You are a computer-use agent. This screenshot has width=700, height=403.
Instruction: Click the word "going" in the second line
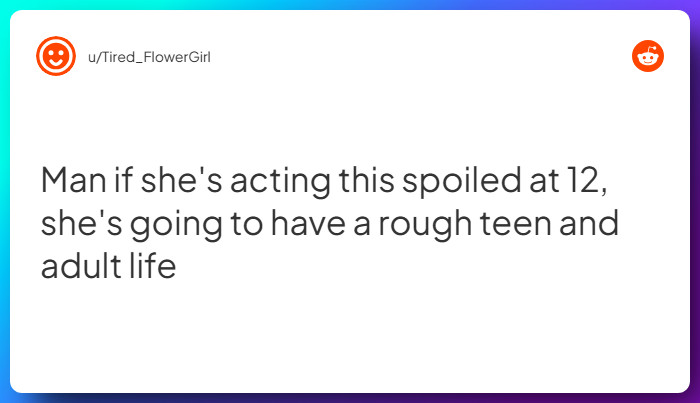[176, 225]
